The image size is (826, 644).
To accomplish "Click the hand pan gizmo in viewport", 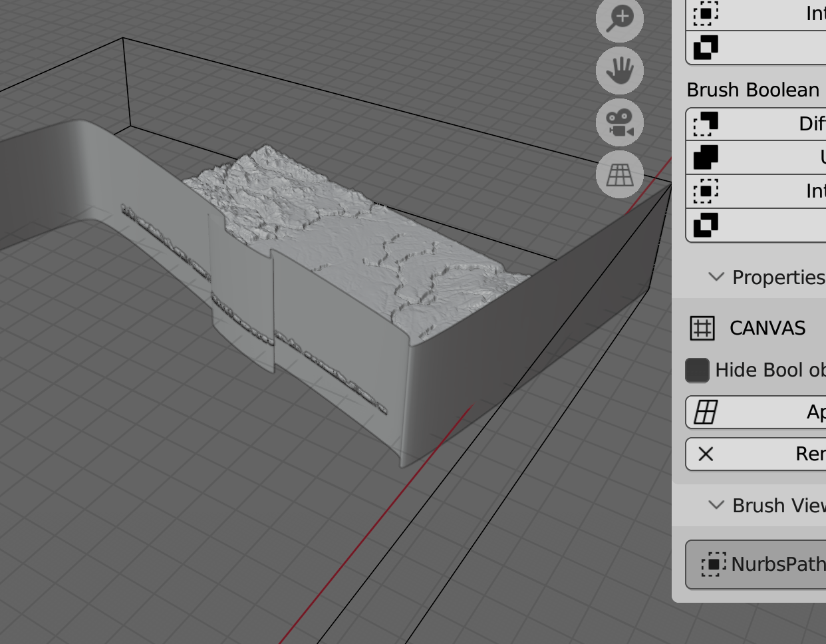I will point(619,71).
